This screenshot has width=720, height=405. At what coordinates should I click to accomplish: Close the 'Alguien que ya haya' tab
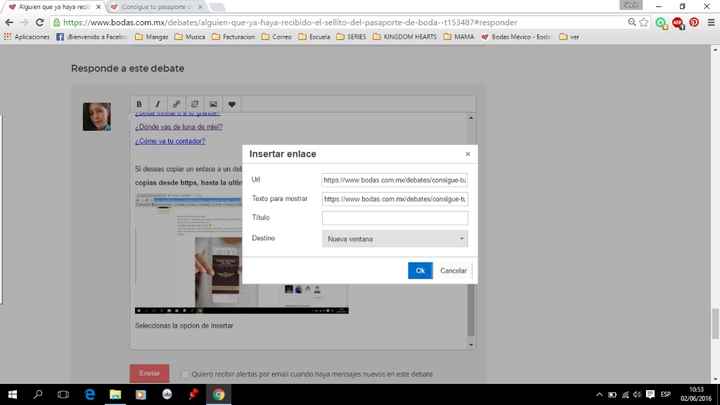[x=98, y=7]
